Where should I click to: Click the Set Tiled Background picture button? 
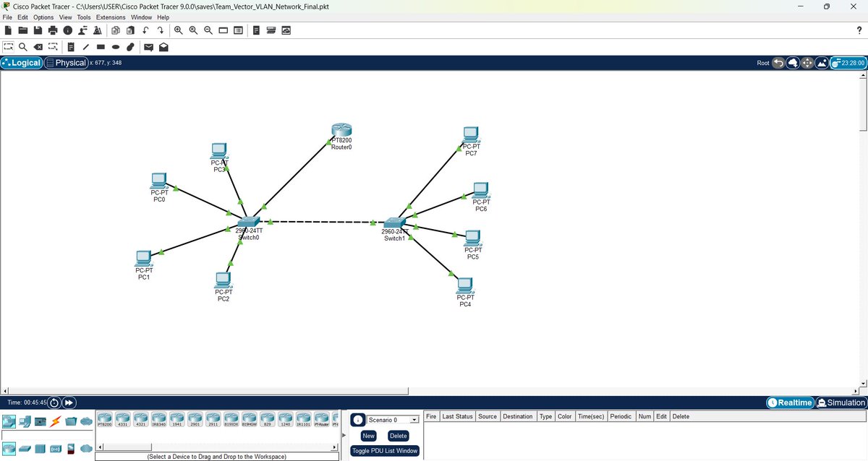tap(822, 63)
